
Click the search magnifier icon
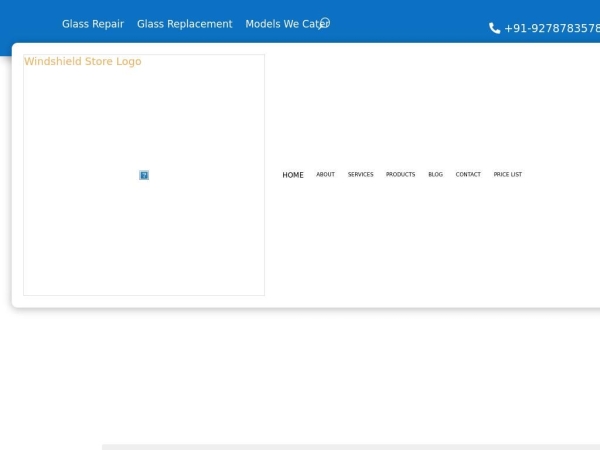click(324, 22)
